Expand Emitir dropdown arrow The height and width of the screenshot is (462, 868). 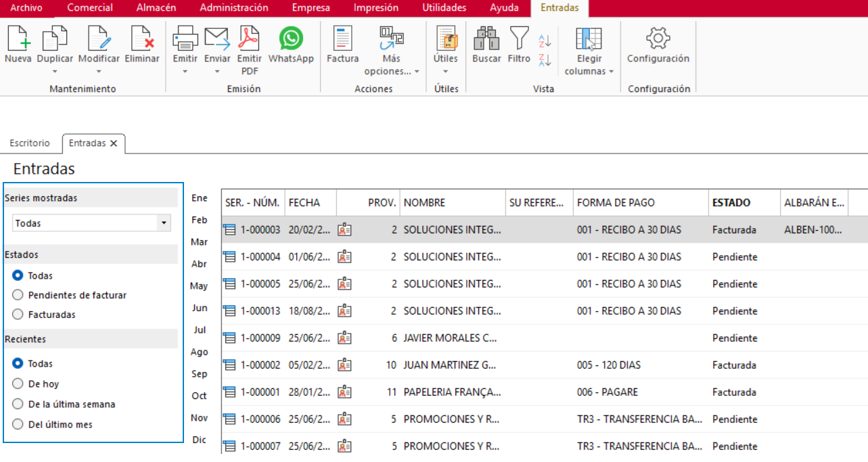[x=185, y=71]
